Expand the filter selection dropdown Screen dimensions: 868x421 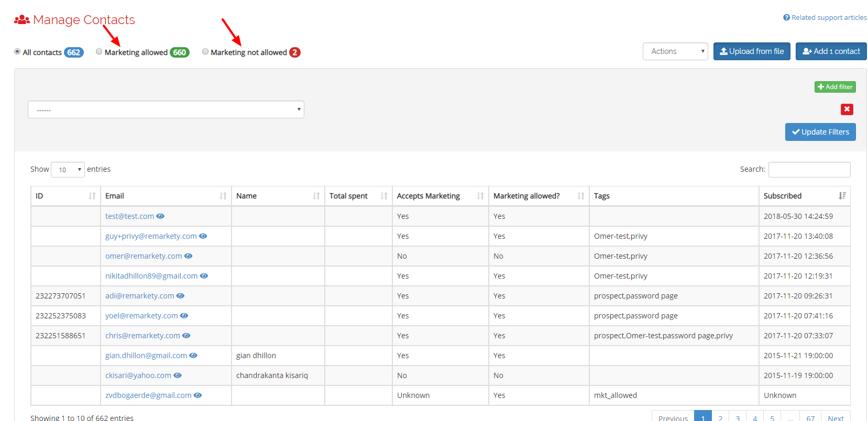click(x=166, y=109)
